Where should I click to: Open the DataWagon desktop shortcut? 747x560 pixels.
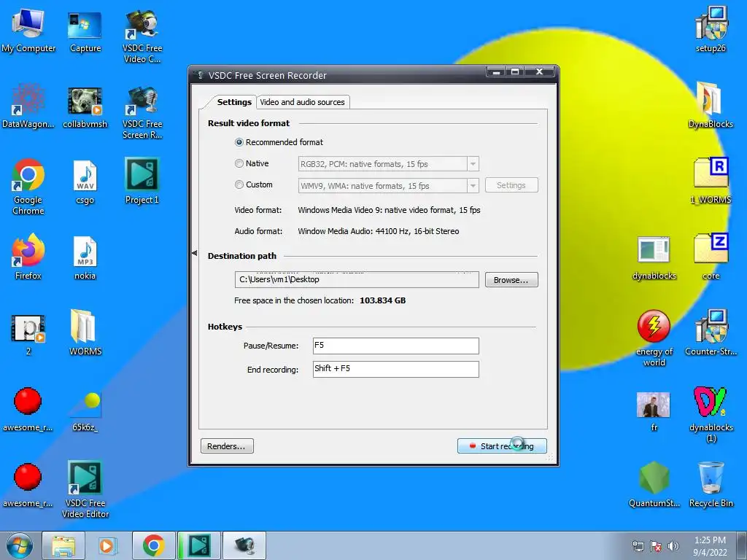pyautogui.click(x=28, y=106)
